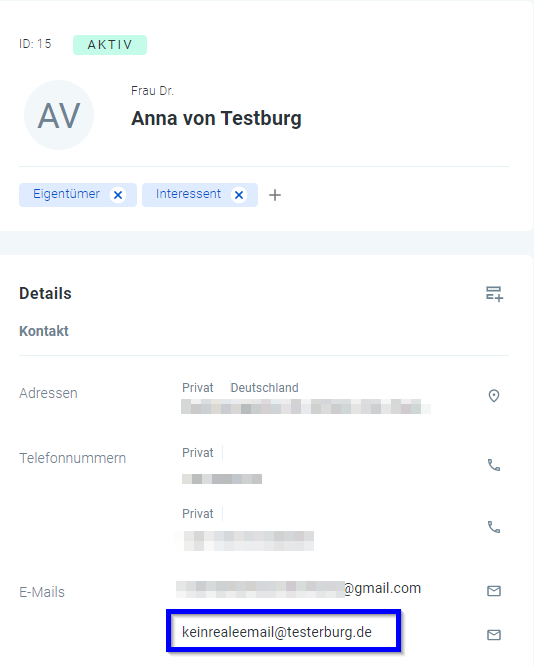
Task: Click the keinrealeemail@testerburg.de email address
Action: click(277, 632)
